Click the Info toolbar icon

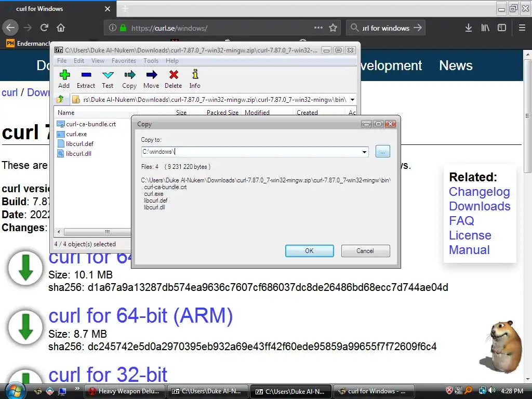195,79
